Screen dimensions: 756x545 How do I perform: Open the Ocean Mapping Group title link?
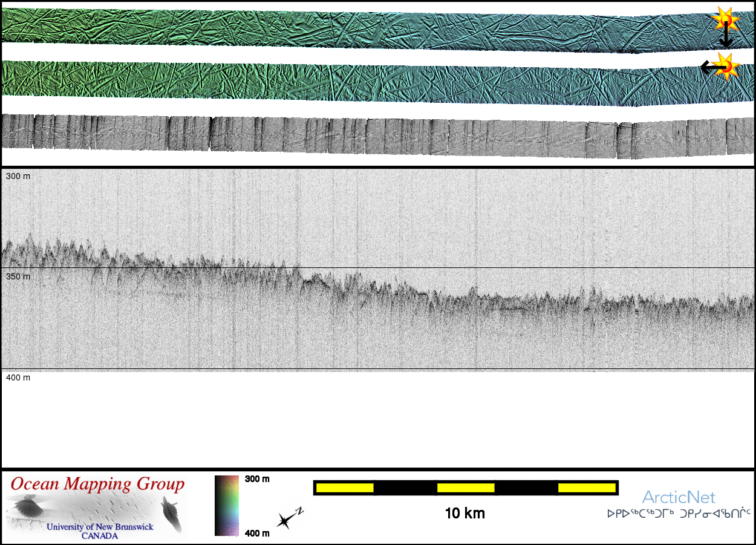pos(97,484)
